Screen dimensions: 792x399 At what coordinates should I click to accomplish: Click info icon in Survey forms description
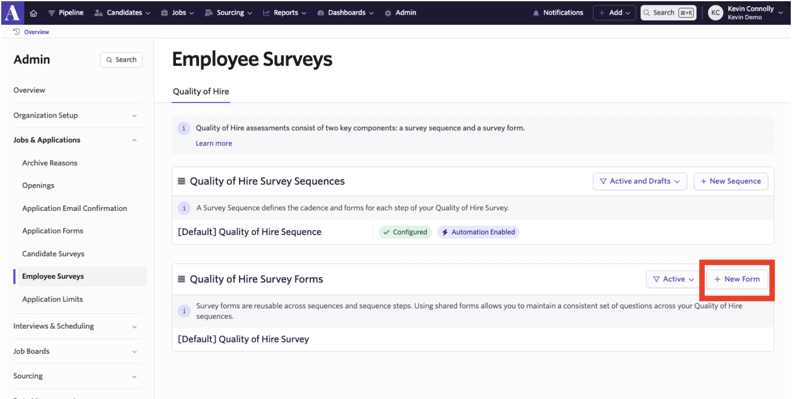(183, 311)
